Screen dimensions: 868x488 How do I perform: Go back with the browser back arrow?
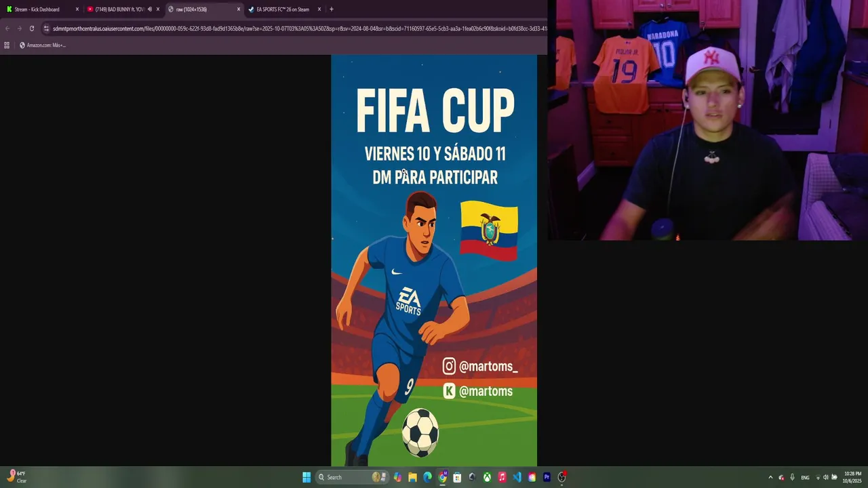[7, 28]
